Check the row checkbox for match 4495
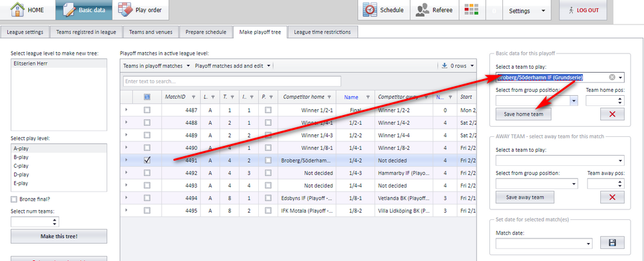 coord(147,211)
